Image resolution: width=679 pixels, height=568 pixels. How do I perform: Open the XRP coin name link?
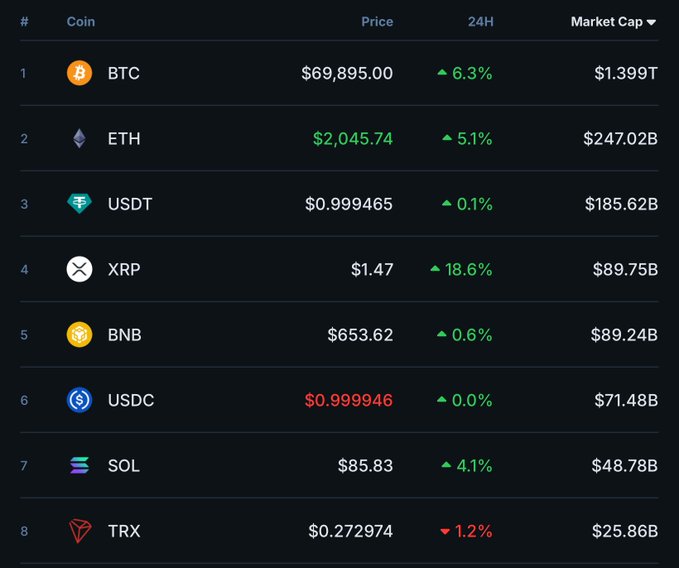125,269
